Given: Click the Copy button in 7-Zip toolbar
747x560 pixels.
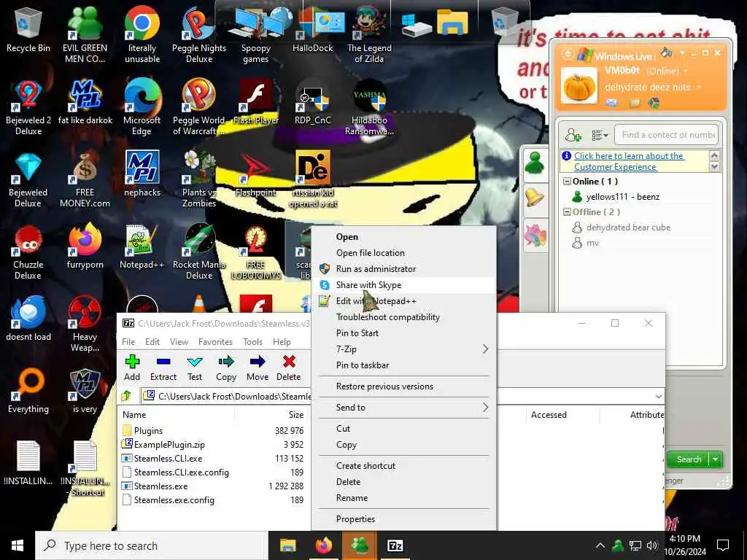Looking at the screenshot, I should pyautogui.click(x=226, y=368).
